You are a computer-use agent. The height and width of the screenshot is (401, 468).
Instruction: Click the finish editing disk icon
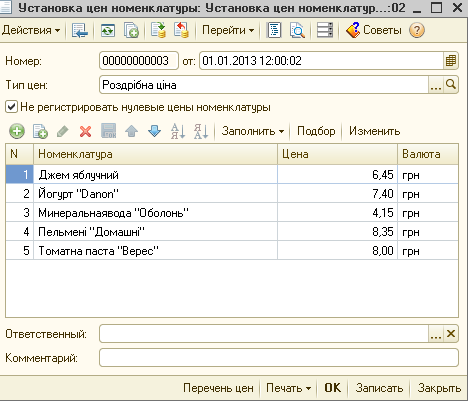pyautogui.click(x=109, y=131)
